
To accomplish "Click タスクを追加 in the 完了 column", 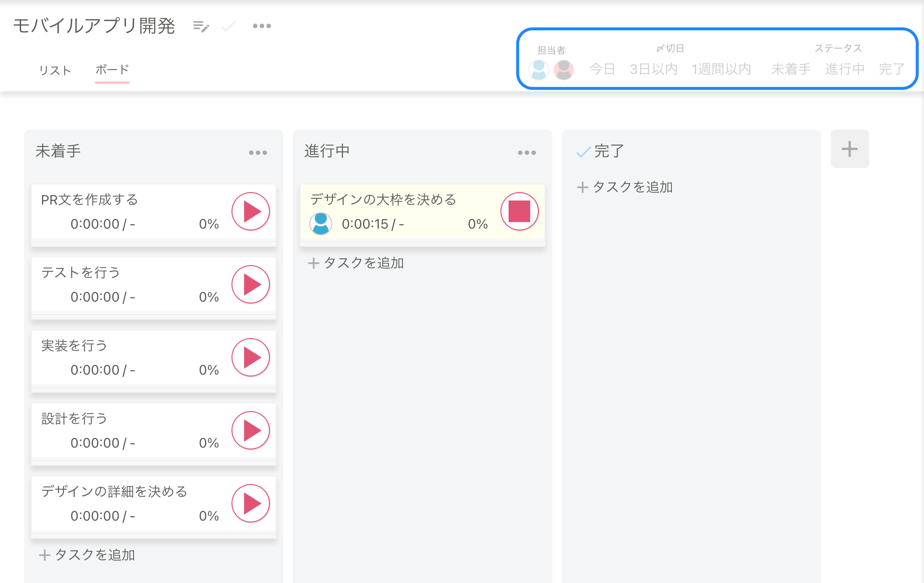I will [625, 187].
